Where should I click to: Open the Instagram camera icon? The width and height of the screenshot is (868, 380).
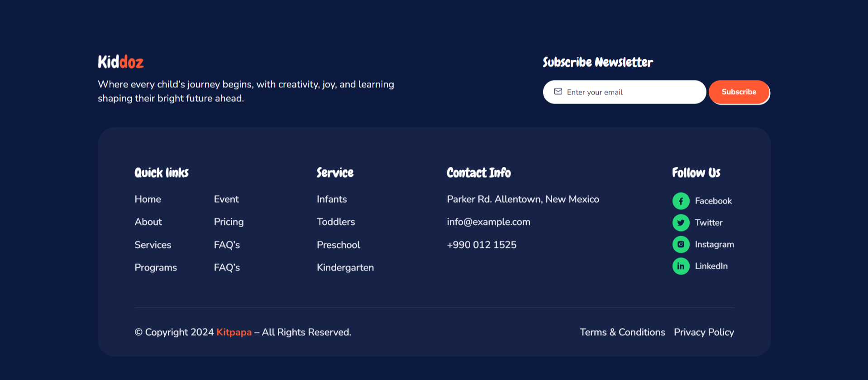click(681, 244)
